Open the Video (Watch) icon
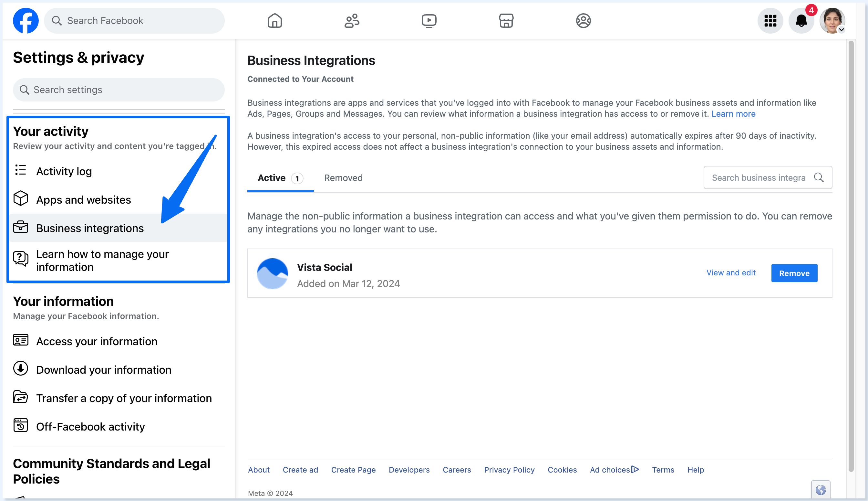868x501 pixels. (429, 21)
